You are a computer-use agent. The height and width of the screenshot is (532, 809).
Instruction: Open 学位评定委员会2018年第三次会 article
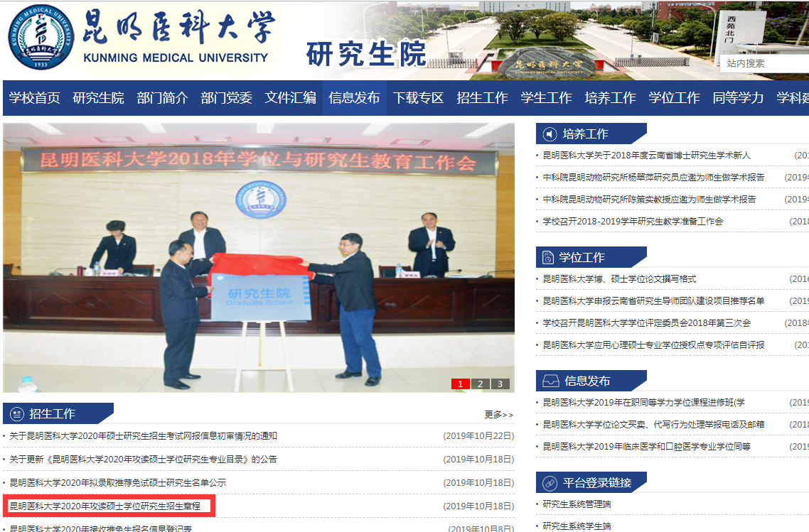pyautogui.click(x=647, y=323)
